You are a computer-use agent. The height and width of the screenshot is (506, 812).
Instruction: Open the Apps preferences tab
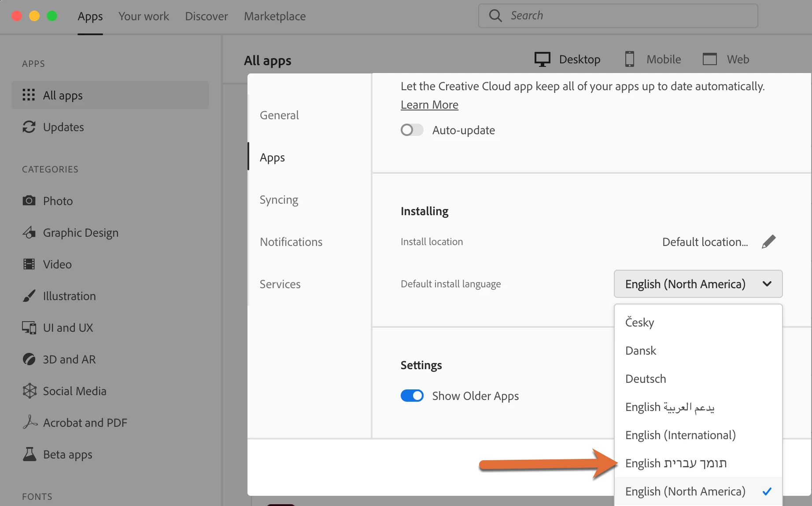point(272,158)
